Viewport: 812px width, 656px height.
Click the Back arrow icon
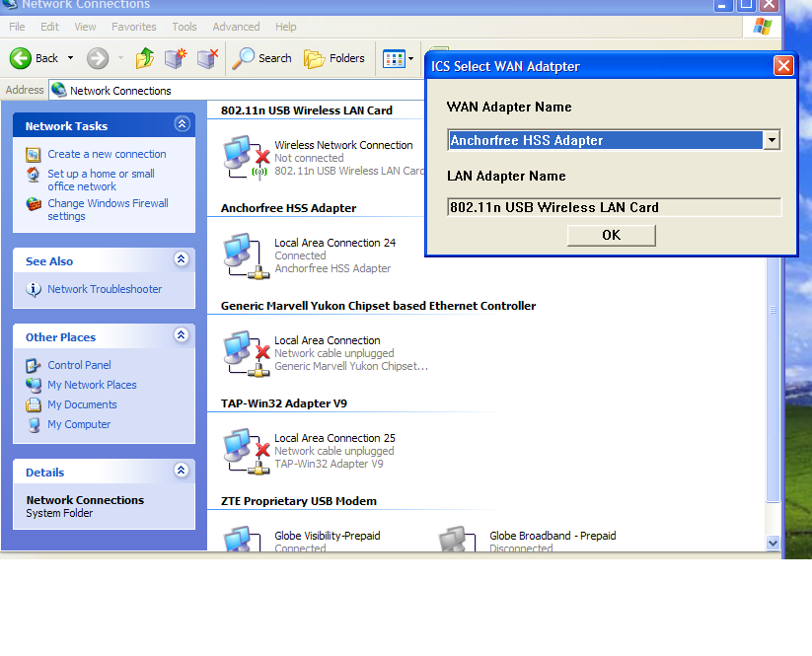tap(21, 58)
